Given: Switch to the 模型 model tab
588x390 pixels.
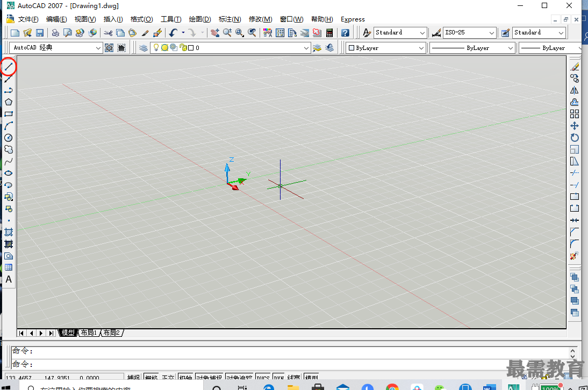Looking at the screenshot, I should [x=68, y=333].
